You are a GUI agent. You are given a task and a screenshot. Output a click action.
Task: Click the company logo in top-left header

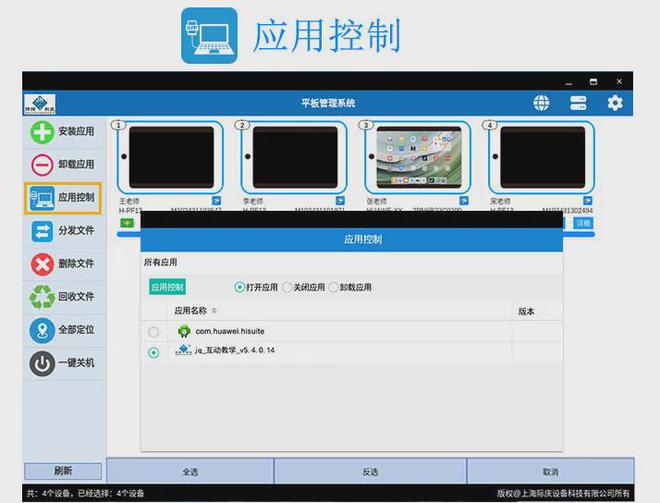tap(40, 104)
